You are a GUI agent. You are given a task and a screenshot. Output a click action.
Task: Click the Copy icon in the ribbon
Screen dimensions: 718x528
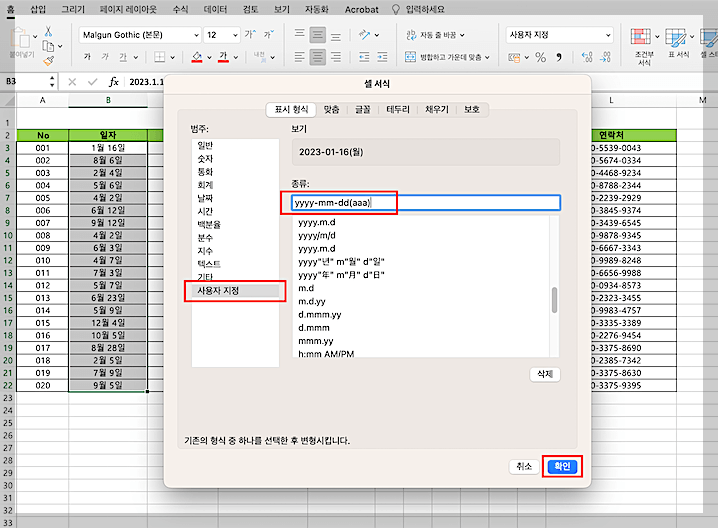(48, 46)
